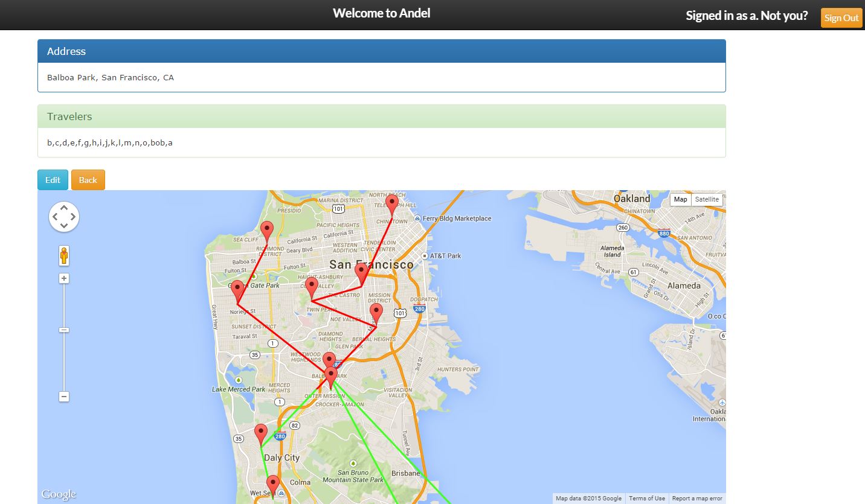
Task: Click the San Bruno Mountain State Park label
Action: click(353, 476)
